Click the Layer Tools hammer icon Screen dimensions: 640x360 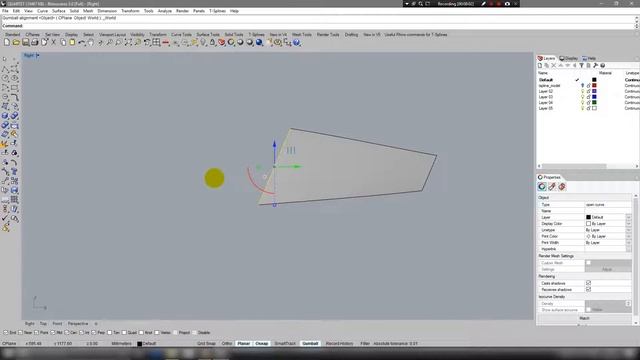click(x=596, y=65)
